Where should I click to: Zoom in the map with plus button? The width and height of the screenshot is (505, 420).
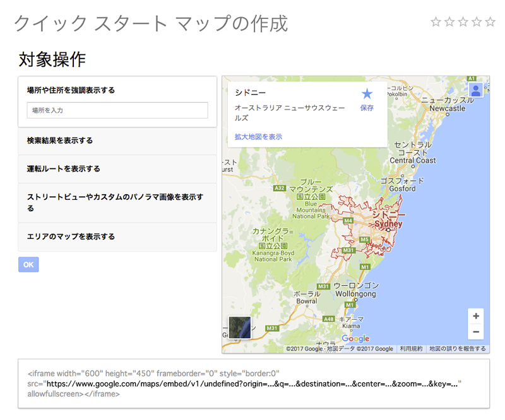pyautogui.click(x=476, y=316)
